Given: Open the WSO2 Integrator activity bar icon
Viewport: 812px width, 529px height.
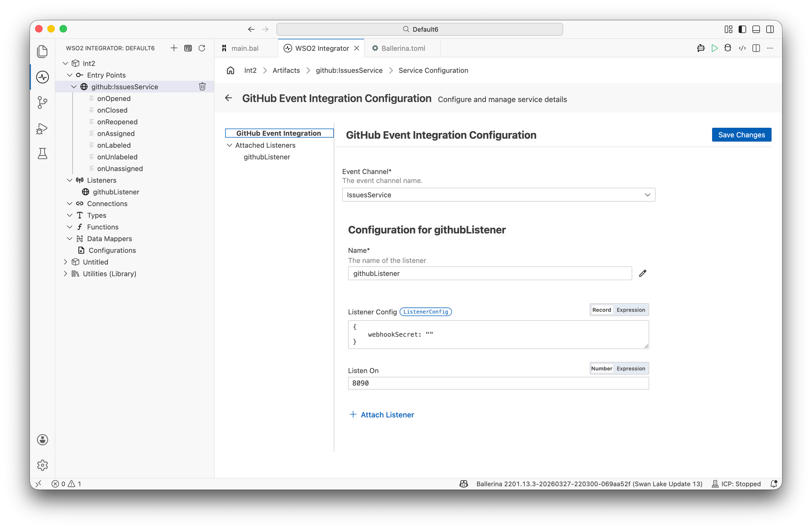Looking at the screenshot, I should [x=43, y=77].
